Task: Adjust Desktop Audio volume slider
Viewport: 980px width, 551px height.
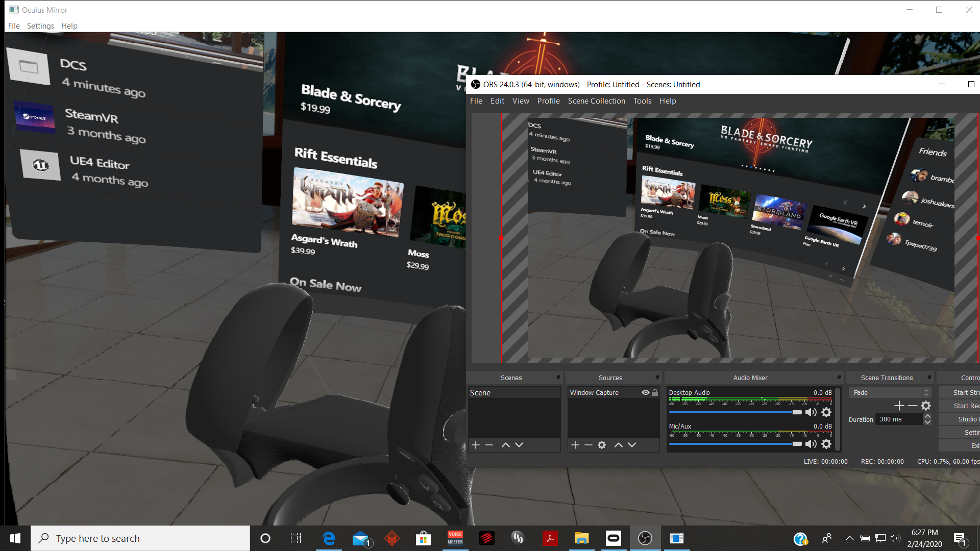Action: coord(736,412)
